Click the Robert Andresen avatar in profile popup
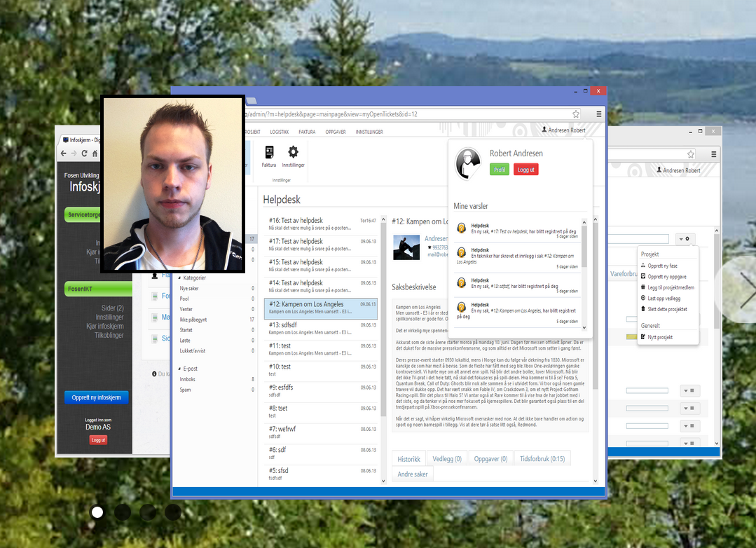This screenshot has height=548, width=756. tap(467, 163)
